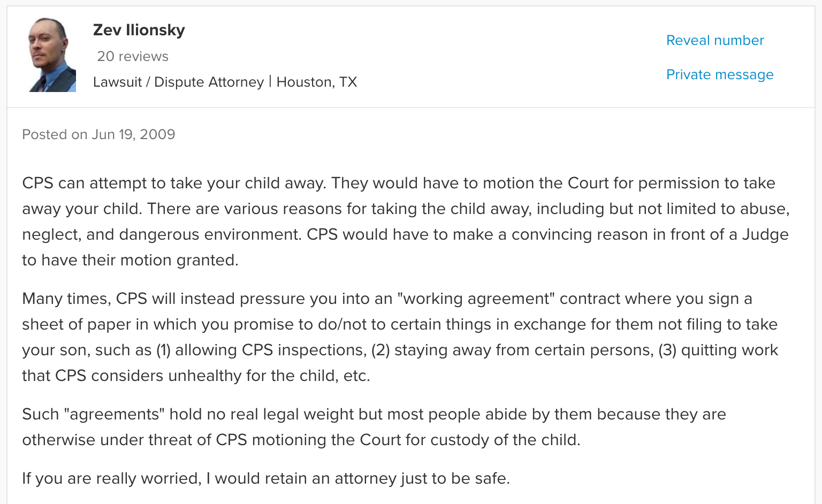Click the paragraph starting "Many times, CPS"
Viewport: 822px width, 504px height.
pos(400,337)
